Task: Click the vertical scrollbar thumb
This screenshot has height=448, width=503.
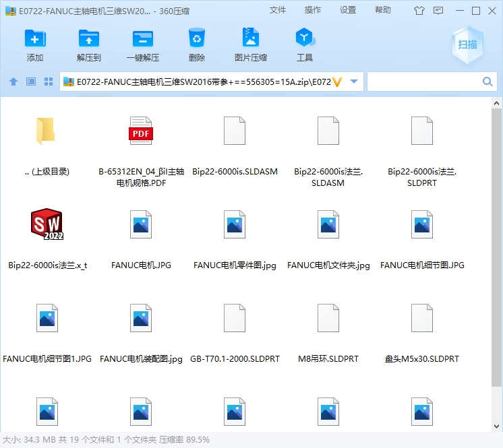Action: 496,247
